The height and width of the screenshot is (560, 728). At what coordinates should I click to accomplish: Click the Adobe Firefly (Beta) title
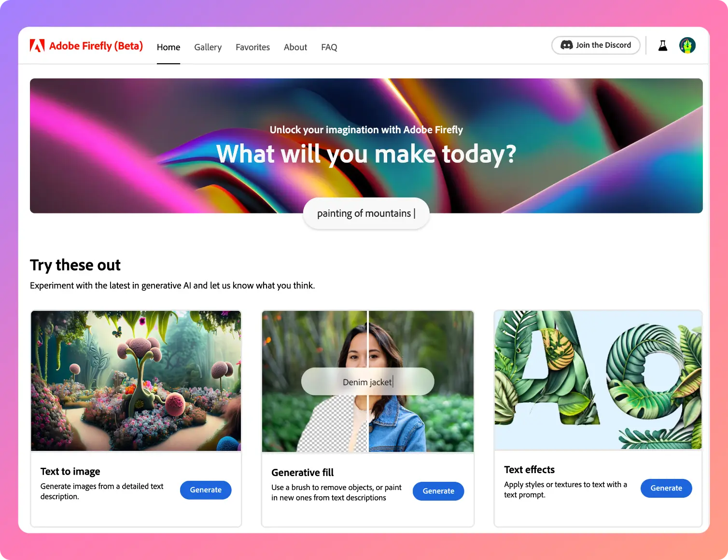coord(96,46)
